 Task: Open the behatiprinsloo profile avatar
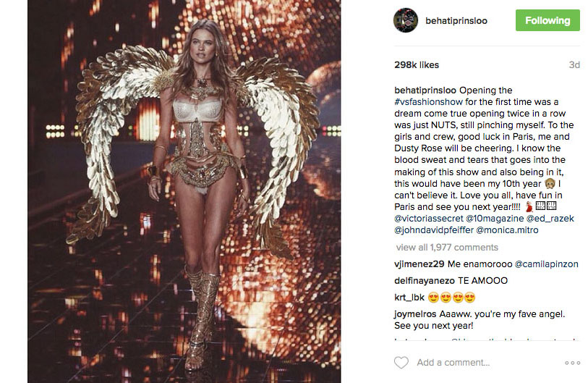tap(405, 20)
